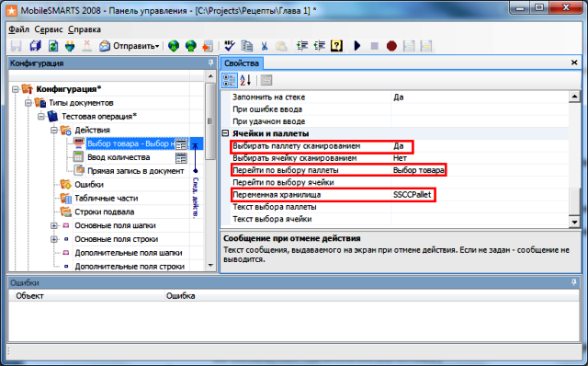Image resolution: width=588 pixels, height=366 pixels.
Task: Click Текст выбора ячейки property
Action: (272, 219)
